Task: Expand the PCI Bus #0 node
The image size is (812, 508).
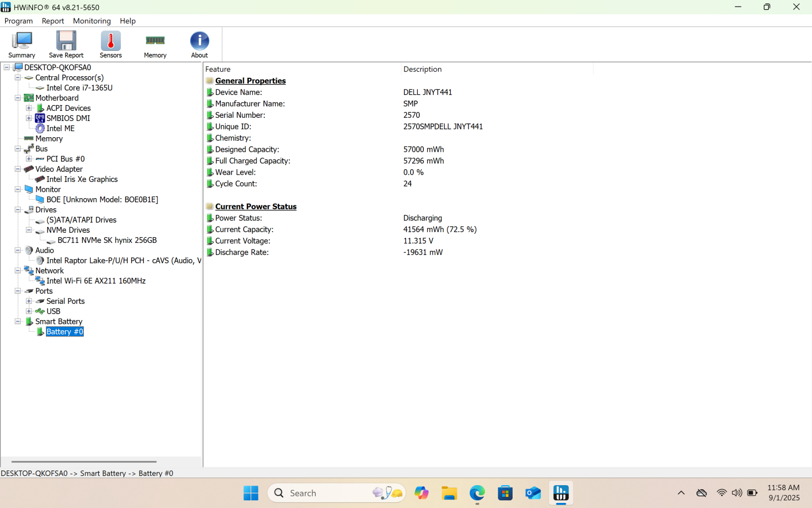Action: [28, 158]
